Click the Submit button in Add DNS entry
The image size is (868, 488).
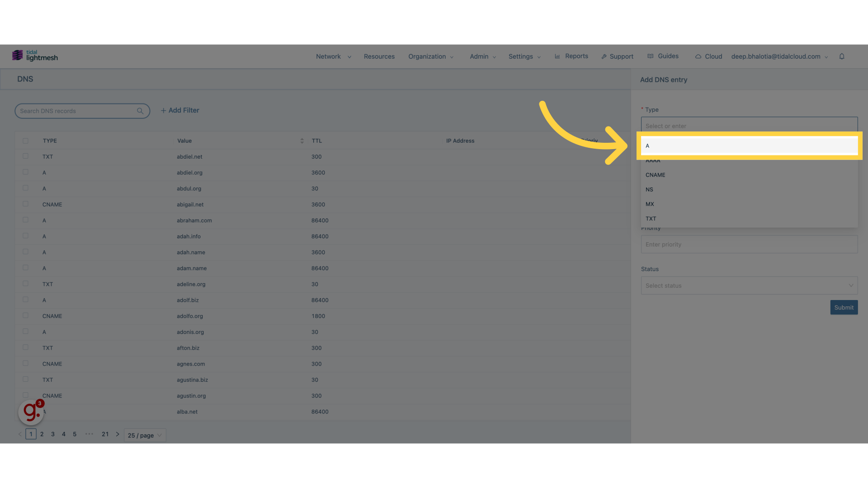pyautogui.click(x=844, y=307)
